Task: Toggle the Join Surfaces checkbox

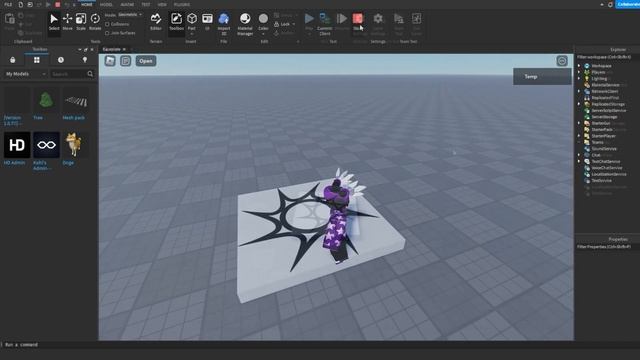Action: (x=107, y=33)
